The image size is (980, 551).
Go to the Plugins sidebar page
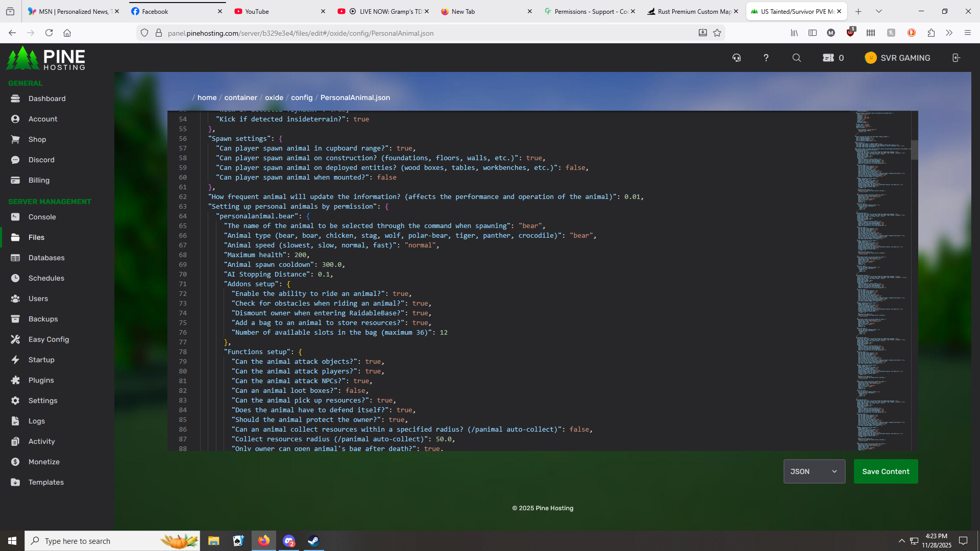(x=41, y=380)
